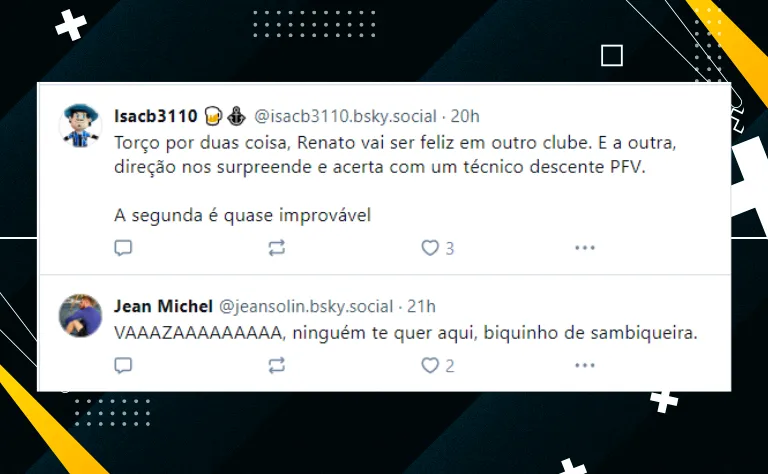Click the 20h timestamp
The width and height of the screenshot is (768, 474).
coord(465,116)
